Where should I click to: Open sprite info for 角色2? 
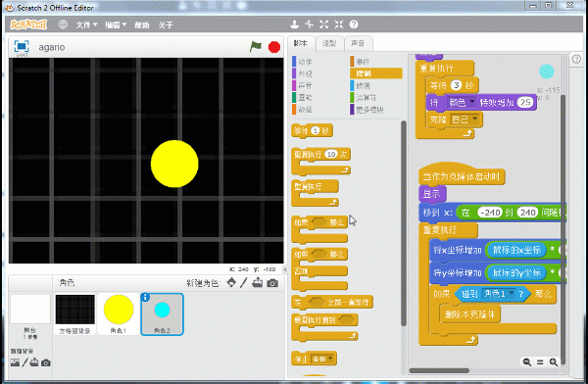[x=145, y=298]
